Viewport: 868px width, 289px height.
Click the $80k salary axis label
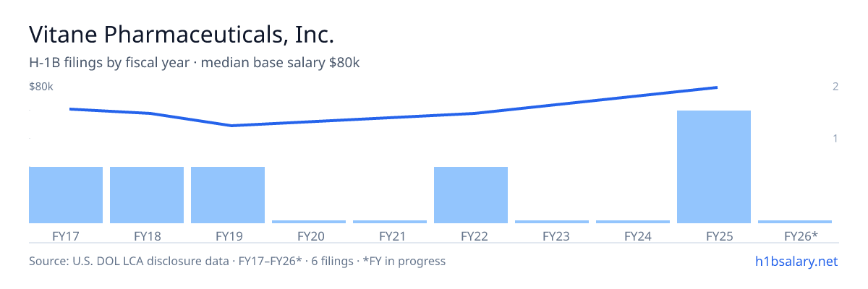click(x=41, y=87)
